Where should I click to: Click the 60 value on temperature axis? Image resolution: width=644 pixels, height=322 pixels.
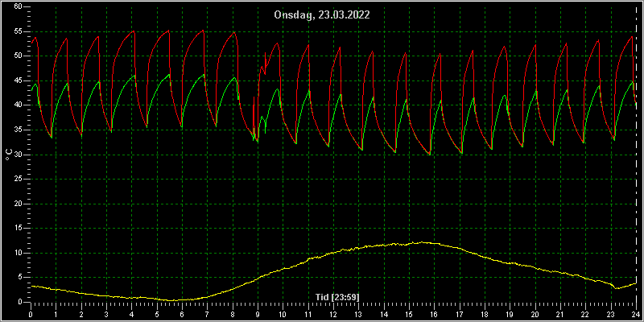[19, 6]
